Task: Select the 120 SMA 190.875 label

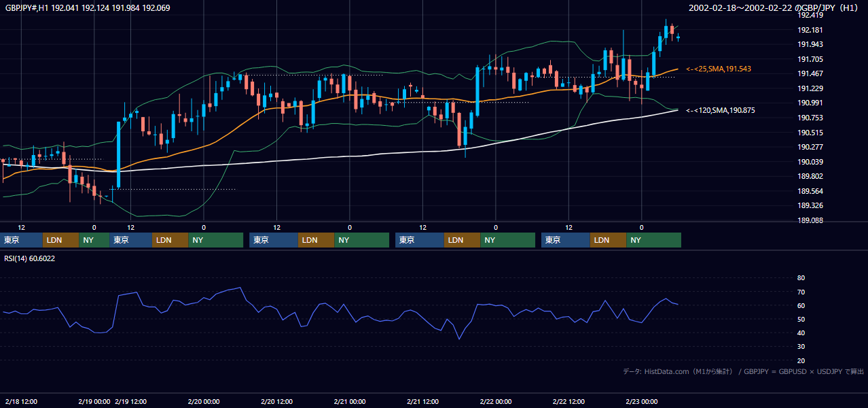Action: pyautogui.click(x=720, y=110)
